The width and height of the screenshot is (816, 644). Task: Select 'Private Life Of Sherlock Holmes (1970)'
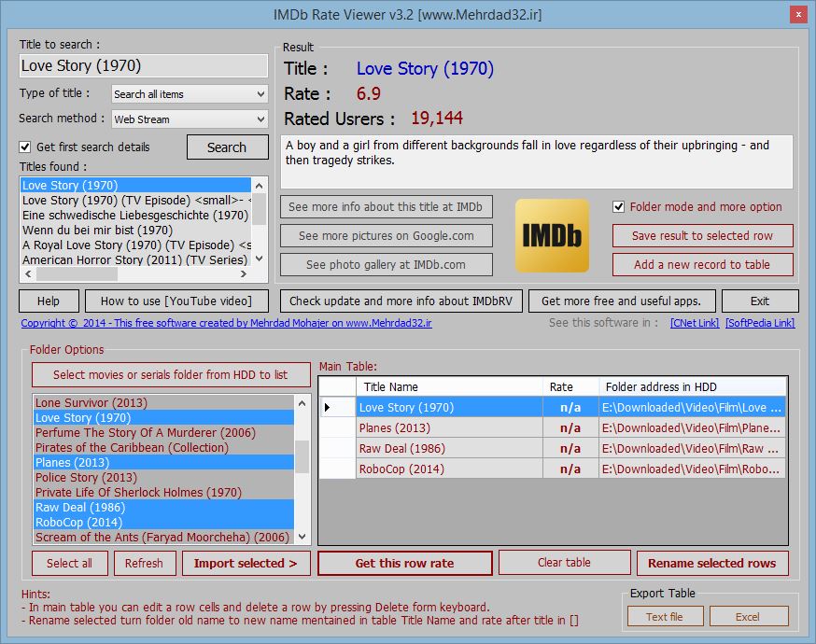pos(164,493)
